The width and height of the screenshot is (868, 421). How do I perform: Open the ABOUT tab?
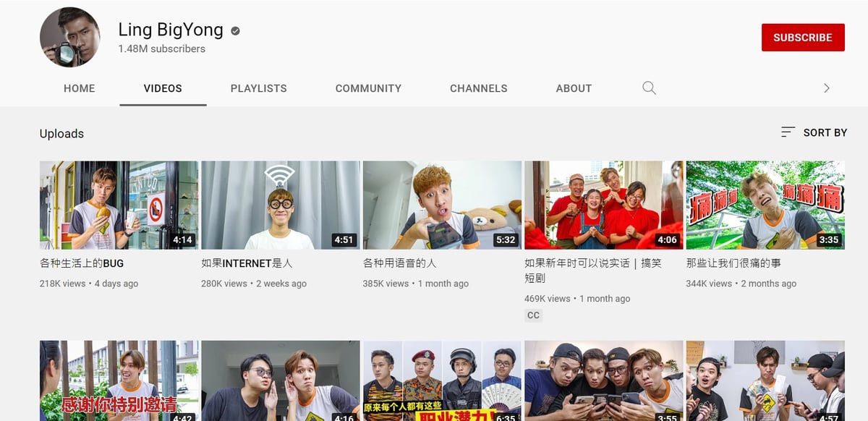click(x=574, y=88)
